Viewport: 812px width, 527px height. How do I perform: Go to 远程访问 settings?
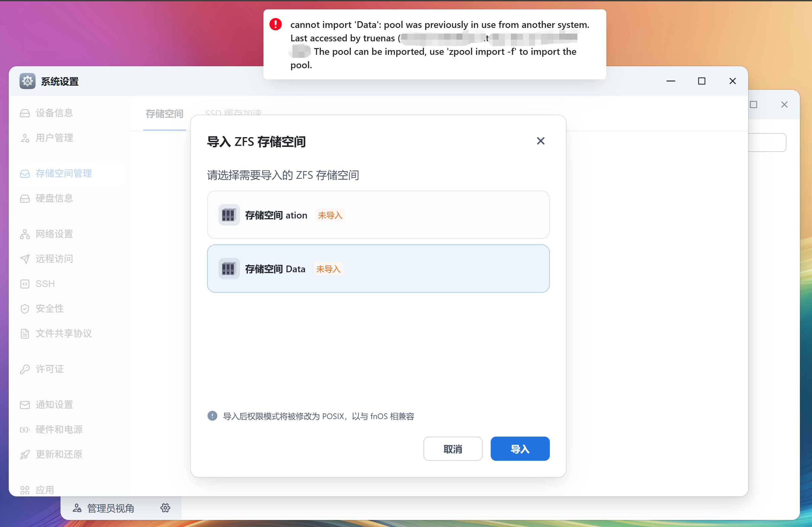54,259
